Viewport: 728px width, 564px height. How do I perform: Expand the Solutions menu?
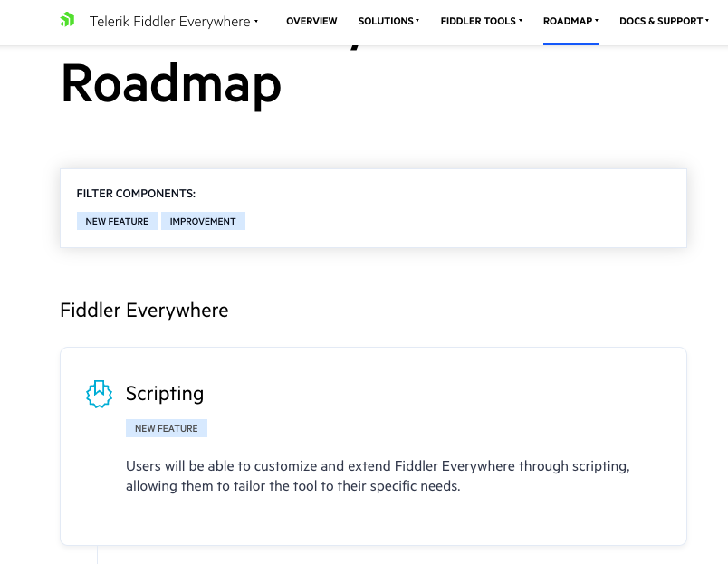(388, 21)
